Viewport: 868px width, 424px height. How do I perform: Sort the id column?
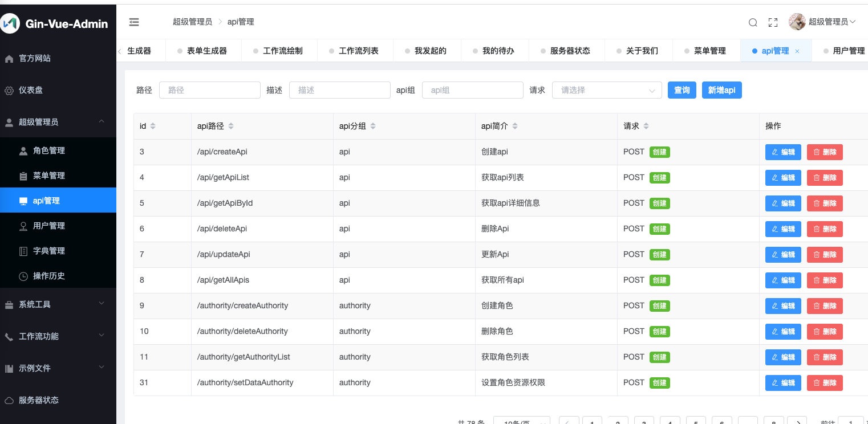tap(153, 126)
